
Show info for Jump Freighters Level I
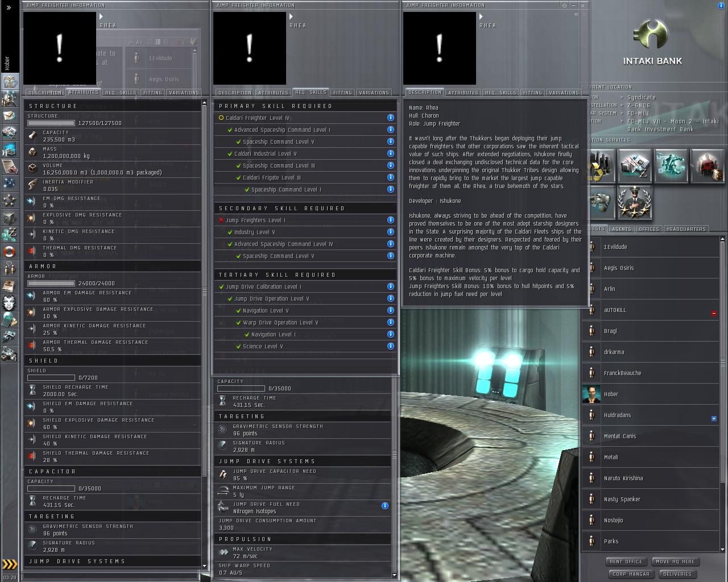[391, 220]
